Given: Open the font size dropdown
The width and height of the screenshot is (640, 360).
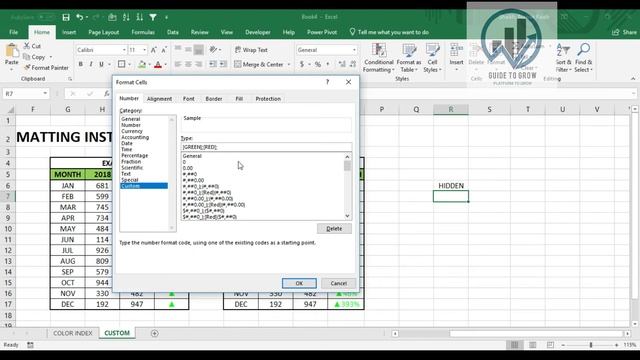Looking at the screenshot, I should [x=144, y=50].
